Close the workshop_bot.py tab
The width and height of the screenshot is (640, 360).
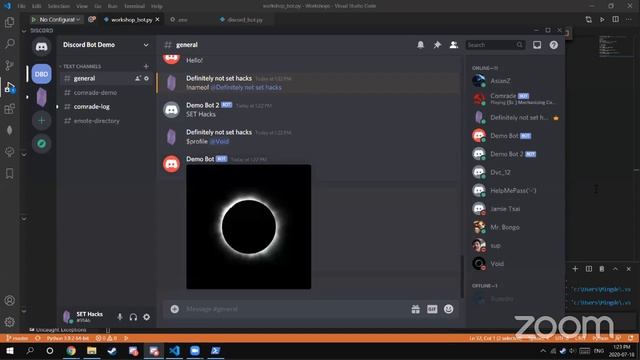[158, 20]
